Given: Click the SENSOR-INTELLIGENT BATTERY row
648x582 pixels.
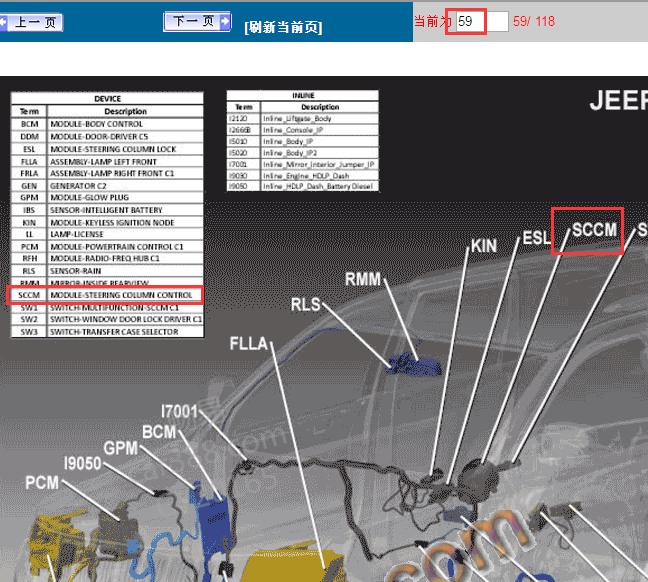Looking at the screenshot, I should pyautogui.click(x=107, y=210).
